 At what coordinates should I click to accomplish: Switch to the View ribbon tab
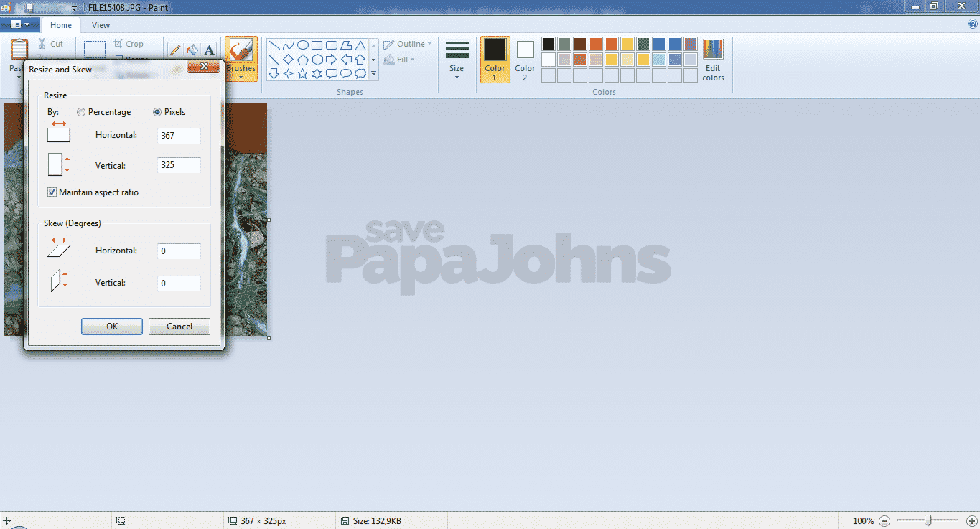[x=101, y=25]
